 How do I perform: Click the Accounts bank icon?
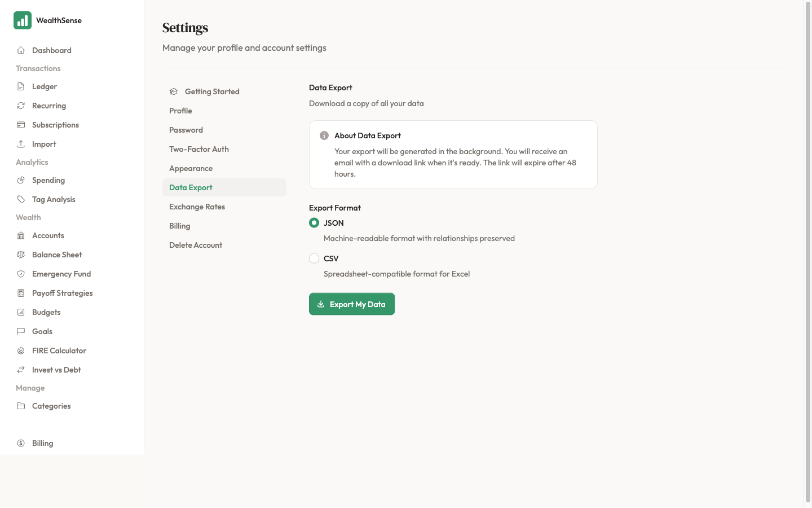coord(21,235)
